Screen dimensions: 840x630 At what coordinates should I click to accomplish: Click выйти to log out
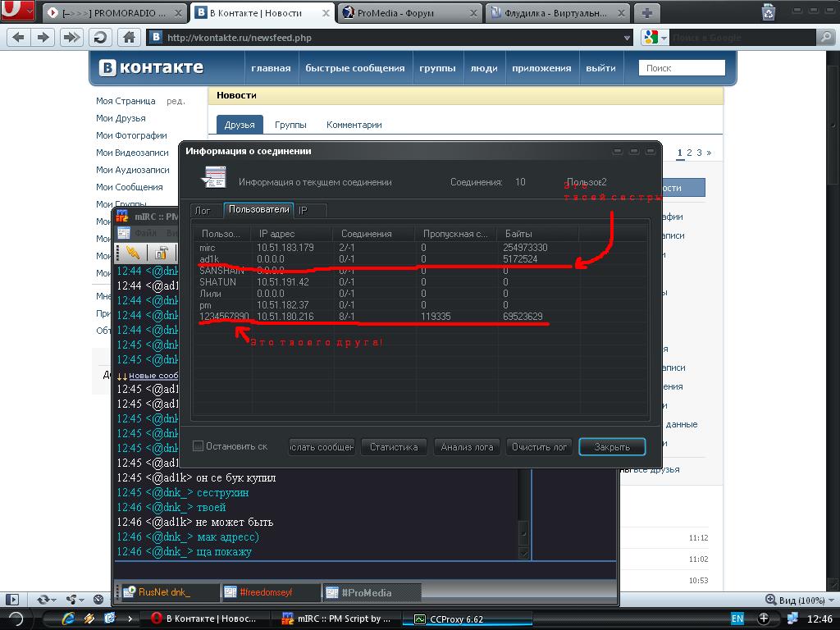[600, 68]
